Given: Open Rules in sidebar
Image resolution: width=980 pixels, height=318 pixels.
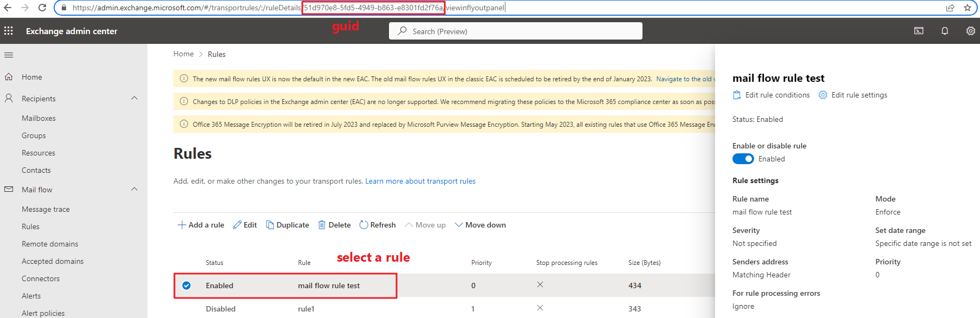Looking at the screenshot, I should [30, 226].
